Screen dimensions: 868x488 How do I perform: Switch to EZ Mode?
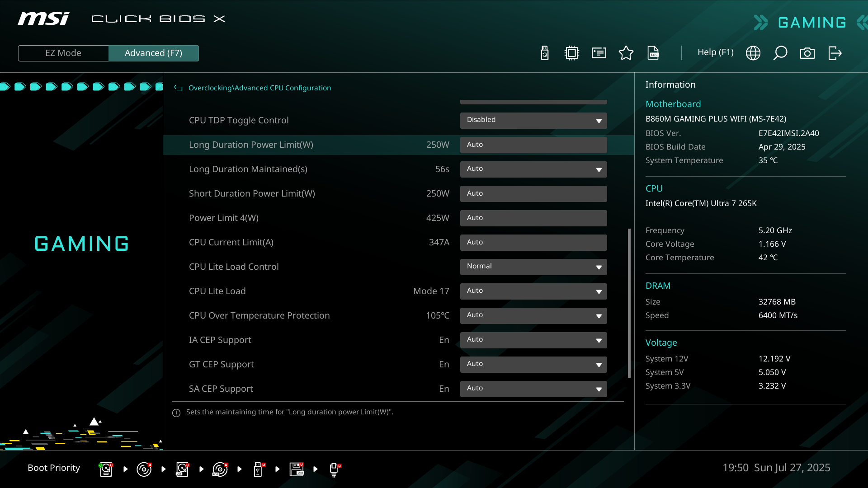click(63, 53)
